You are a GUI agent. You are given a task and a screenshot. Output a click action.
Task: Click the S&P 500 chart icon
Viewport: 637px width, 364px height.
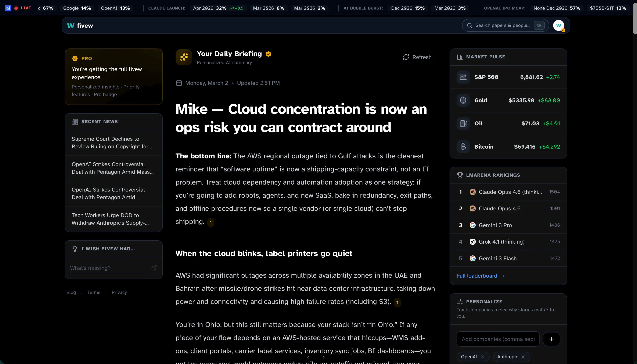463,77
